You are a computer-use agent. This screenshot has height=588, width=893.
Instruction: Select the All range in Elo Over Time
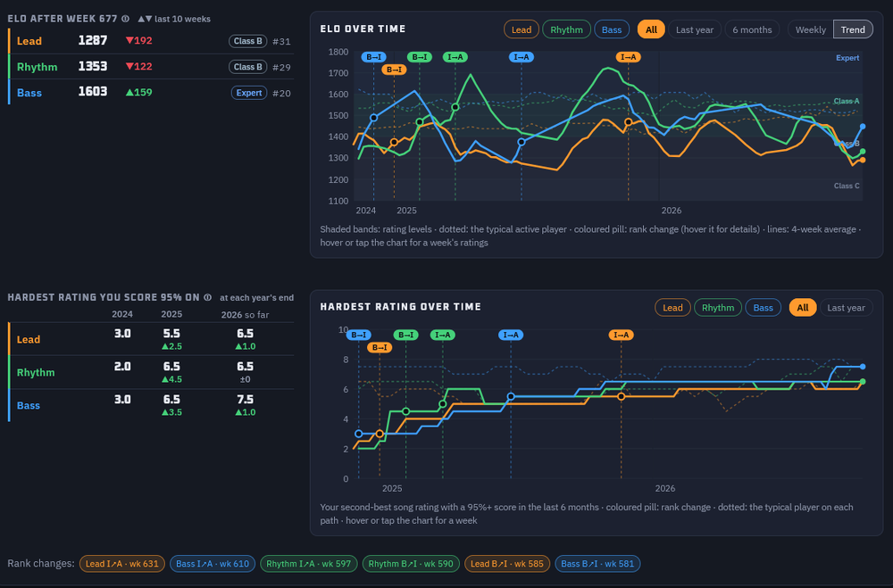tap(651, 29)
